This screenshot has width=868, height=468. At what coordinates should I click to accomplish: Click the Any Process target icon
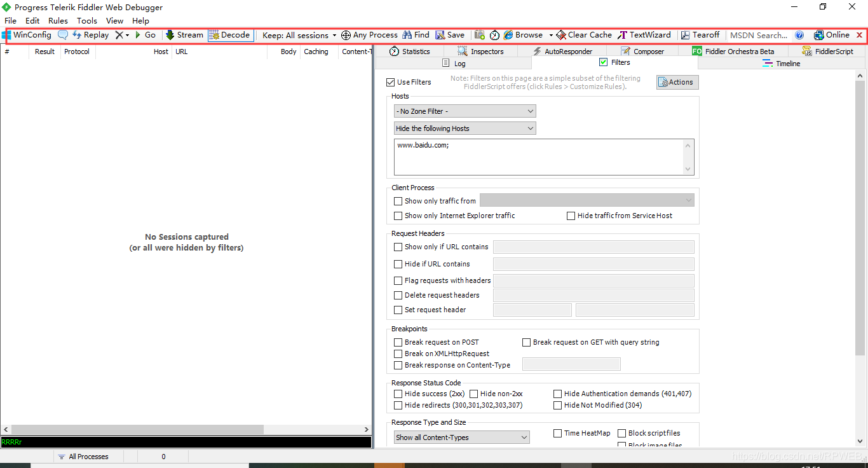[346, 35]
